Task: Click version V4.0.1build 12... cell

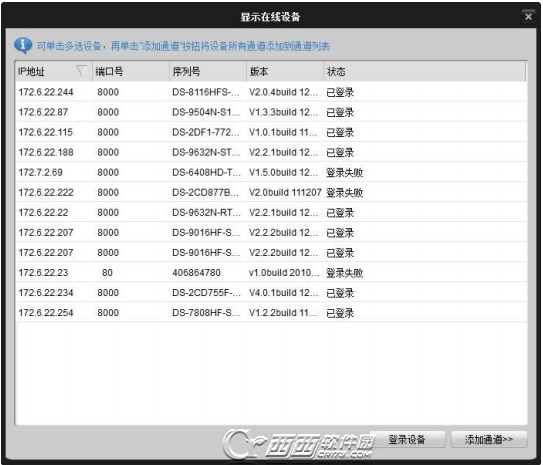Action: click(283, 293)
